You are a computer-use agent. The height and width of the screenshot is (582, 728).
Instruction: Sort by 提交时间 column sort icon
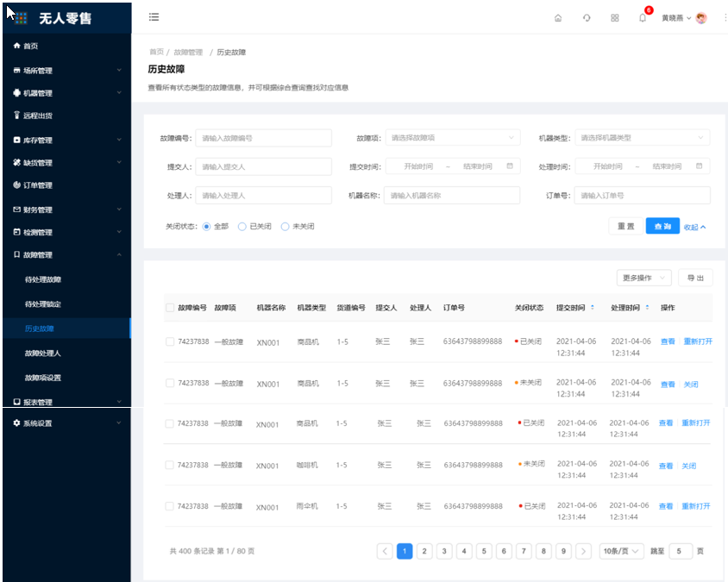pos(593,307)
